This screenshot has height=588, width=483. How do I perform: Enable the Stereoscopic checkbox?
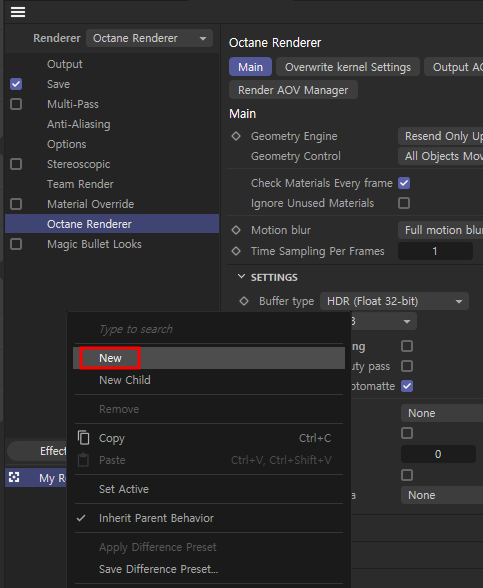pyautogui.click(x=16, y=164)
